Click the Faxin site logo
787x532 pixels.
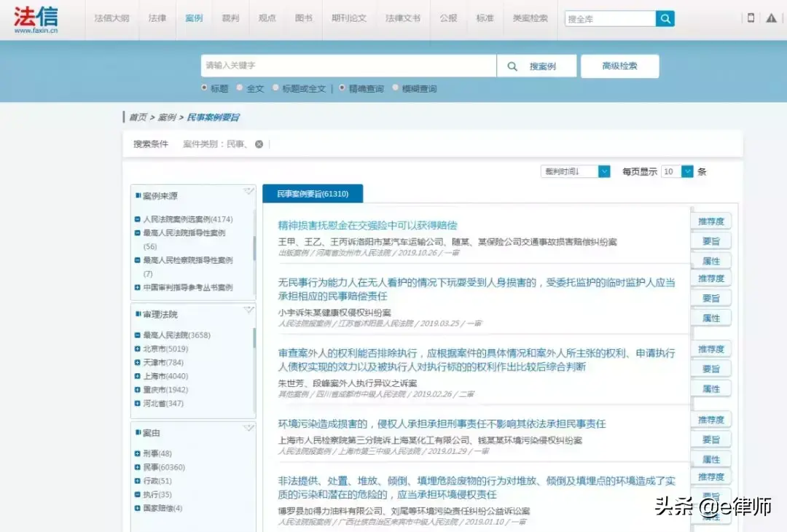coord(36,20)
